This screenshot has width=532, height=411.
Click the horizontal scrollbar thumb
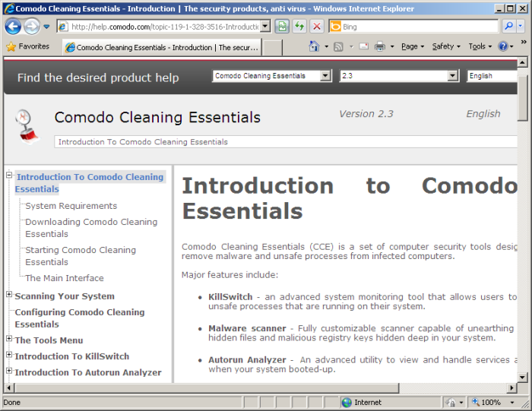tap(207, 388)
